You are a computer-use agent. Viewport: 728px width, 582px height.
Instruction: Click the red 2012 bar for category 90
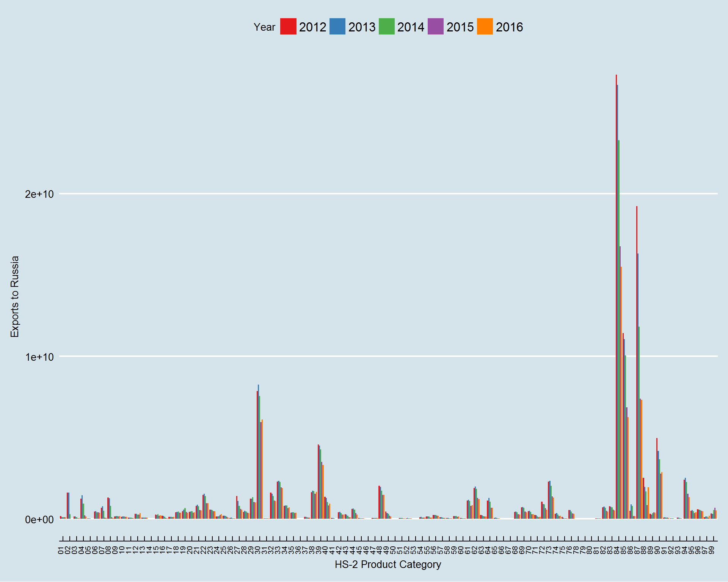pyautogui.click(x=657, y=478)
